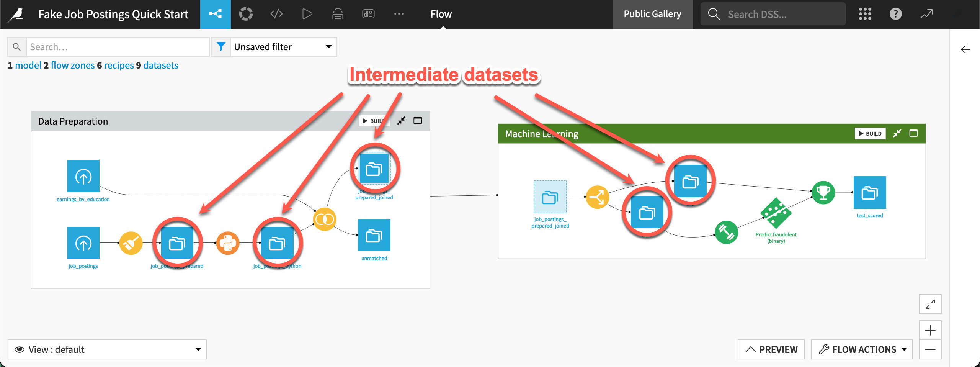Select the Python recipe icon

coord(228,243)
